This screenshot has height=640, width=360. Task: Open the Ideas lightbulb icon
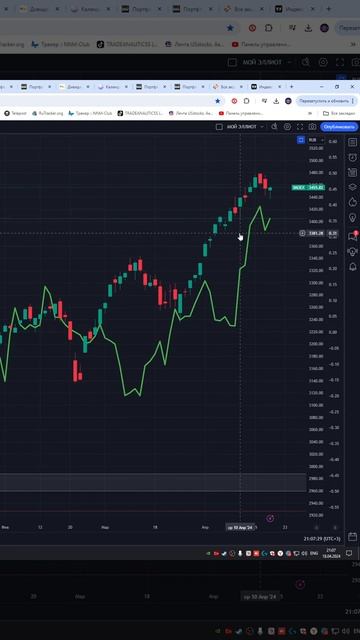[x=352, y=218]
